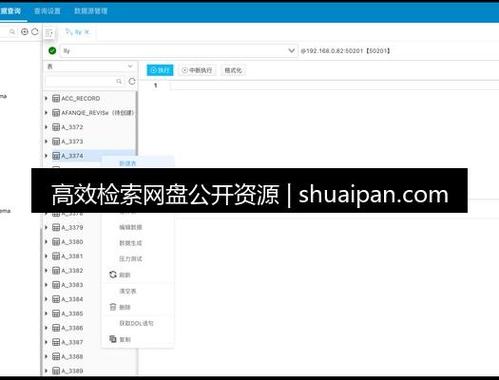Click the circled plus add icon
Viewport: 499px width, 380px height.
tap(24, 32)
